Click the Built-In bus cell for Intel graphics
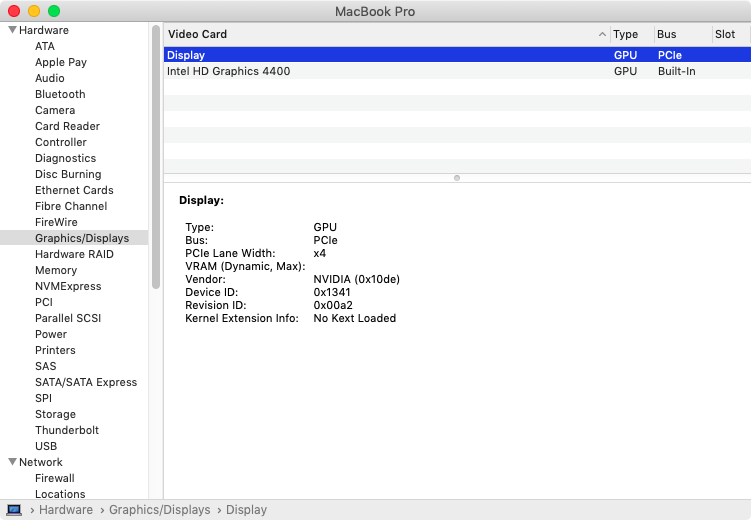The image size is (751, 520). tap(676, 71)
